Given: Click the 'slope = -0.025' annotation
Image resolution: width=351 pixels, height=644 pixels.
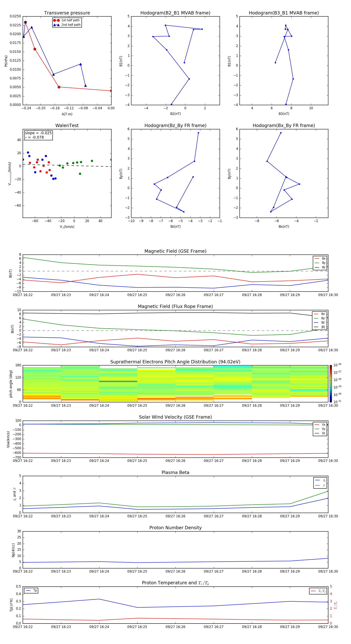Looking at the screenshot, I should point(38,133).
